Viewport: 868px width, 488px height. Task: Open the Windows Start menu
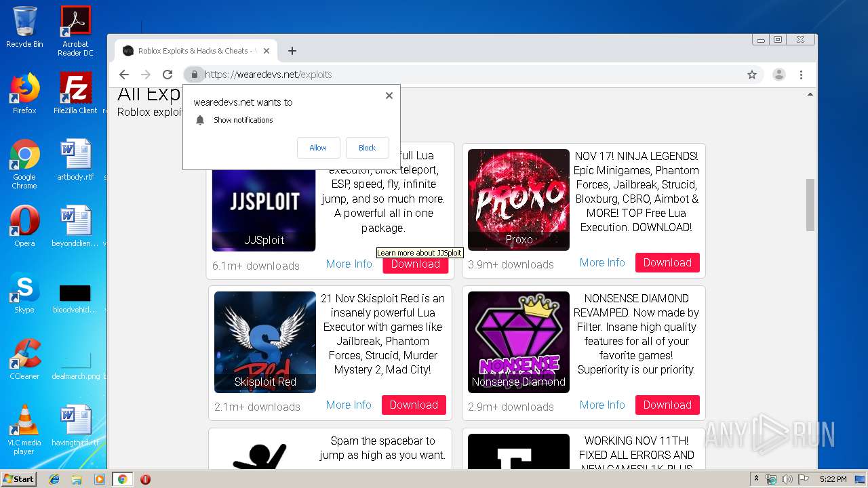19,479
